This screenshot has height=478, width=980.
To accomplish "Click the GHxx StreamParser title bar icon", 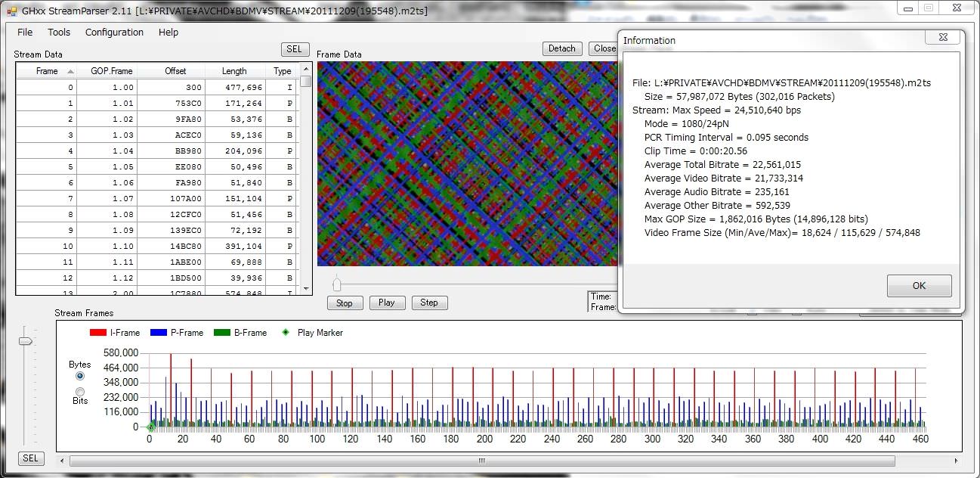I will (11, 8).
